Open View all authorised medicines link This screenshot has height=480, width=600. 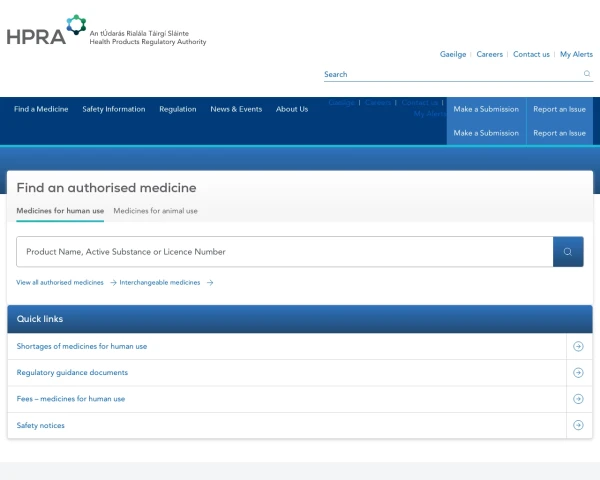pos(60,283)
